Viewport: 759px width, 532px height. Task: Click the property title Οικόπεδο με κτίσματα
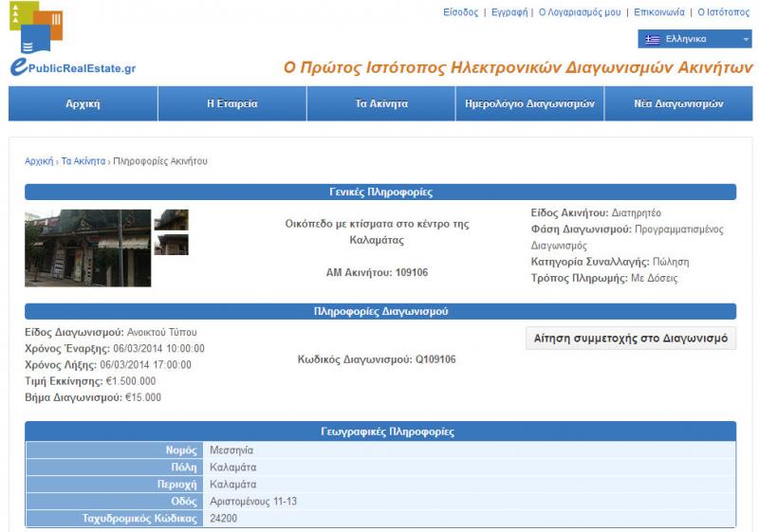pos(377,232)
